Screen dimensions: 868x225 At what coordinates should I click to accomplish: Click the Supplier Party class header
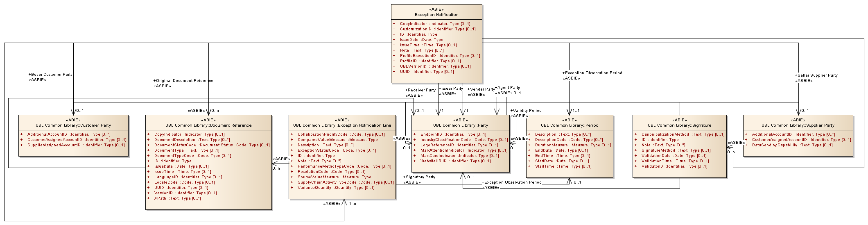tap(798, 125)
